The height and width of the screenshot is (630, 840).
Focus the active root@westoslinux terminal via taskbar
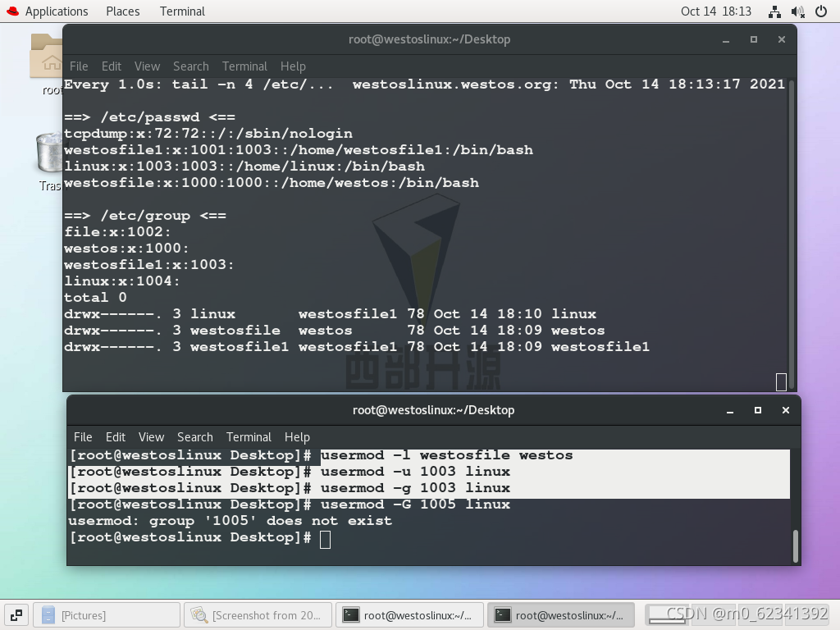[x=560, y=614]
